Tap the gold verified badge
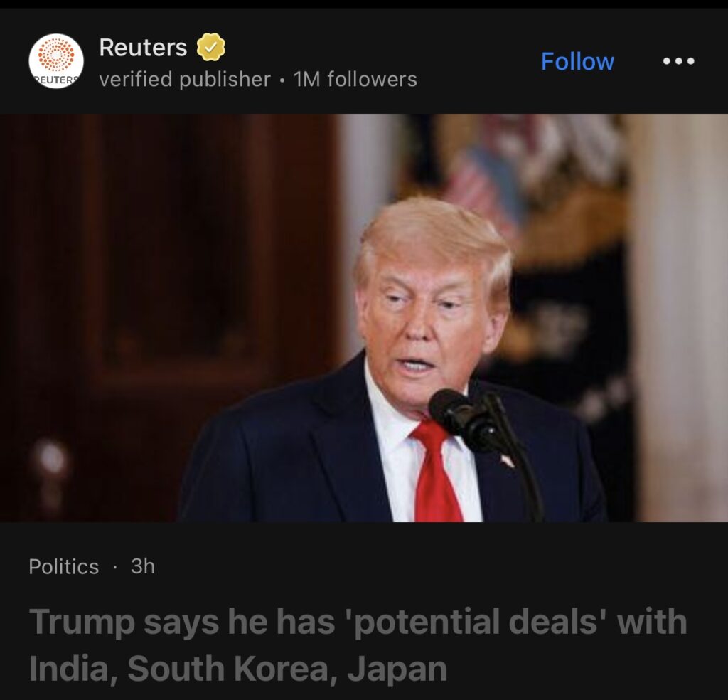728x700 pixels. pos(210,47)
